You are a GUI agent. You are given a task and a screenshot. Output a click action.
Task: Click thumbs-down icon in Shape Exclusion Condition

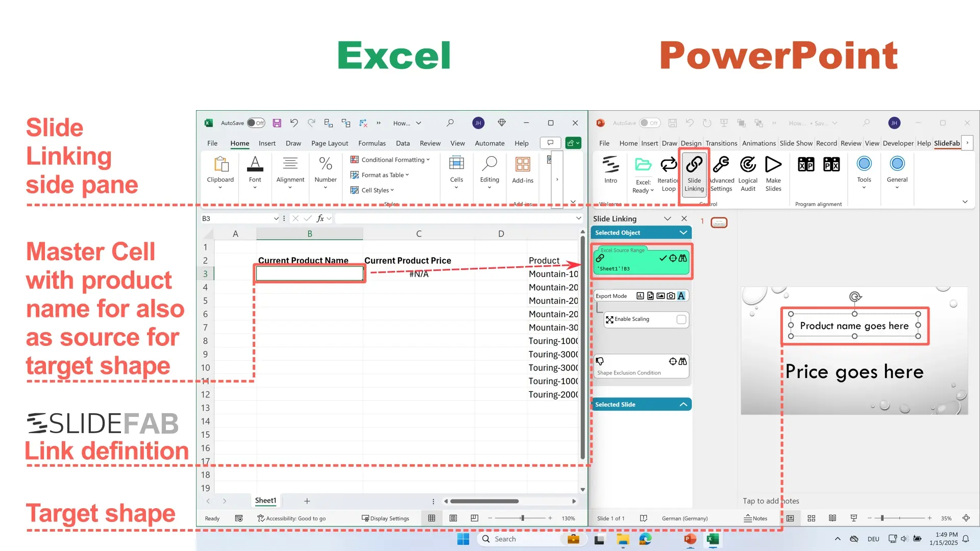tap(600, 361)
